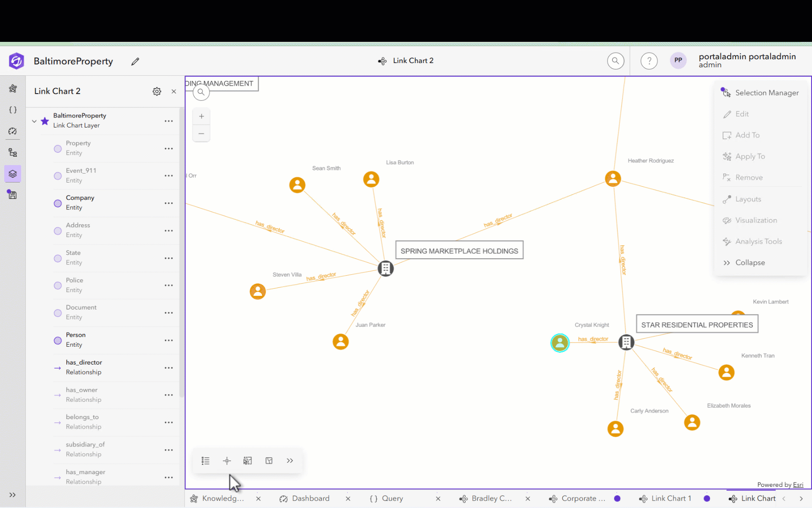Select the STAR RESIDENTIAL PROPERTIES company node
The height and width of the screenshot is (508, 812).
tap(626, 342)
